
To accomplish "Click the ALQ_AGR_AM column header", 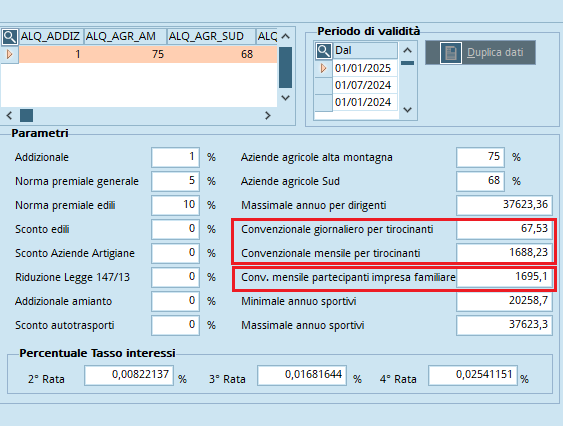I will point(125,37).
